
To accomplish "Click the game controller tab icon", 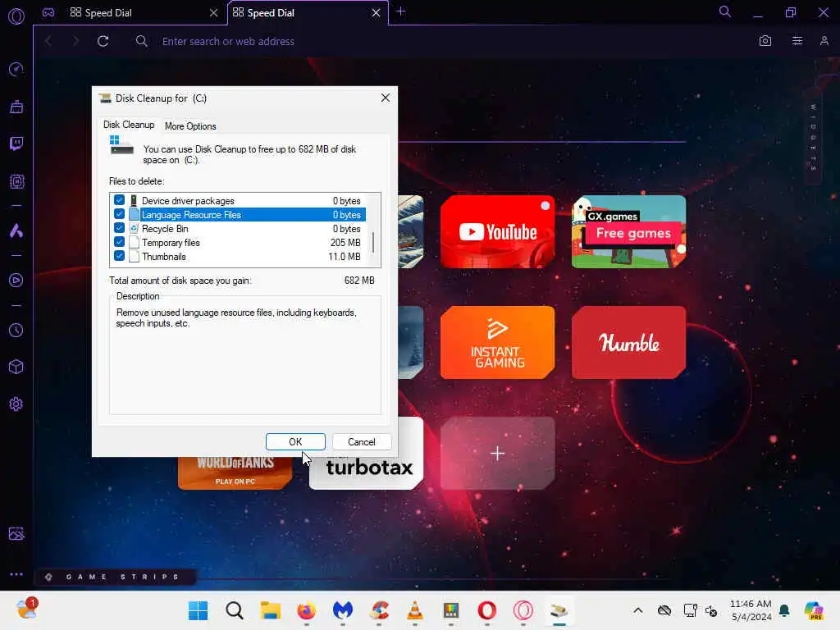I will click(x=48, y=12).
